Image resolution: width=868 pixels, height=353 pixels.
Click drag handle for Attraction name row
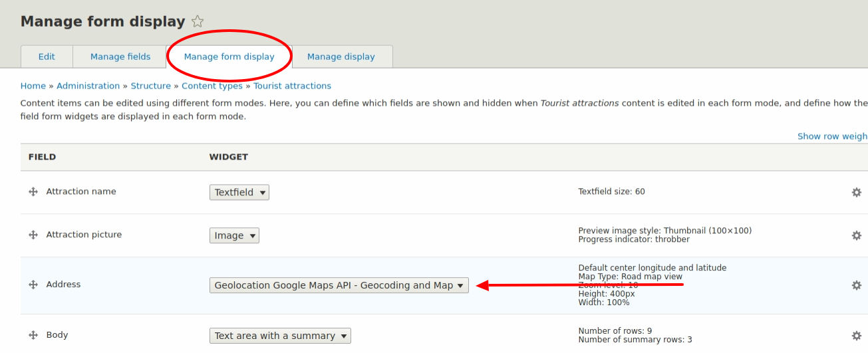click(x=33, y=191)
